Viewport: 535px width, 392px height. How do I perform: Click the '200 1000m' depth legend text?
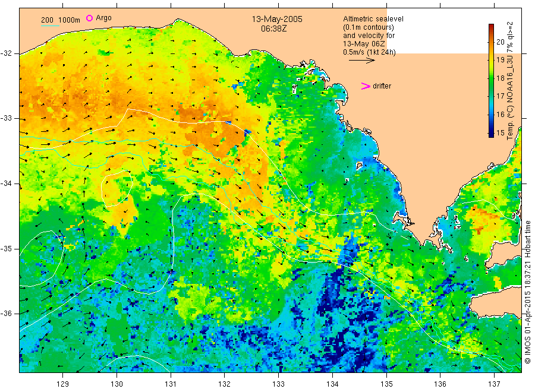point(61,20)
